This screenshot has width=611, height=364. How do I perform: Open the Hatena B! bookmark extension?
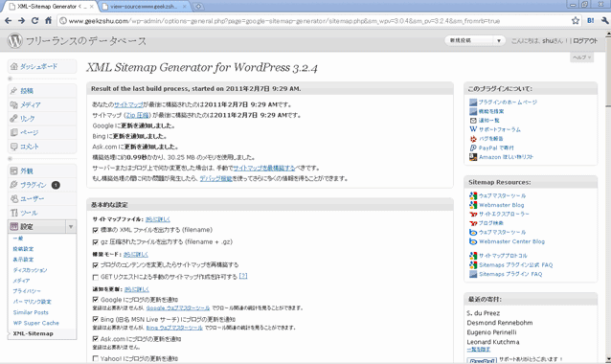tap(591, 21)
